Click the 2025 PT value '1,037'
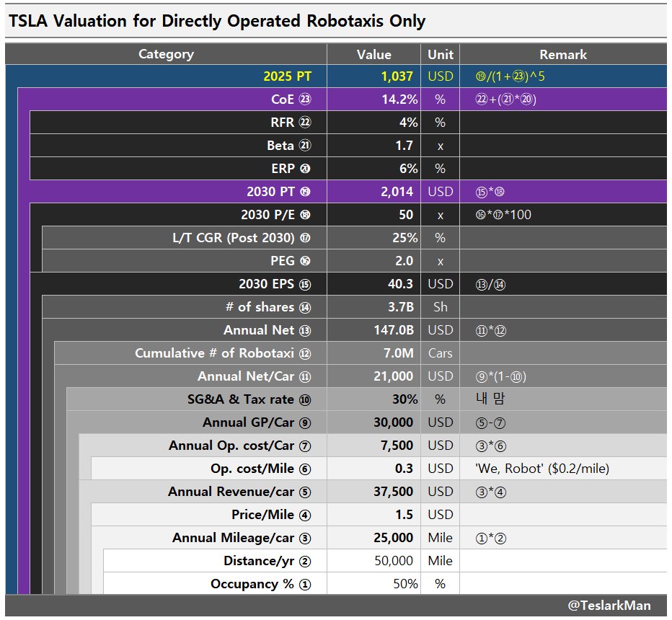 397,76
